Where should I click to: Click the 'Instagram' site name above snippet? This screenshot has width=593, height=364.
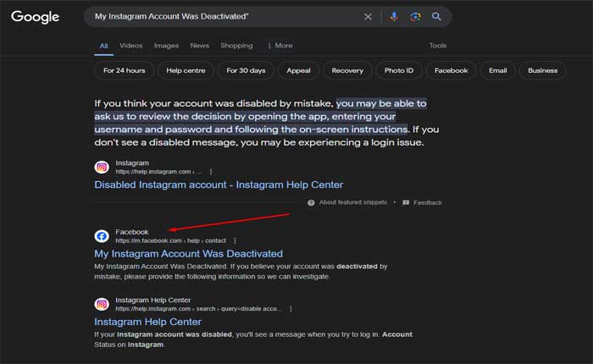[x=132, y=163]
